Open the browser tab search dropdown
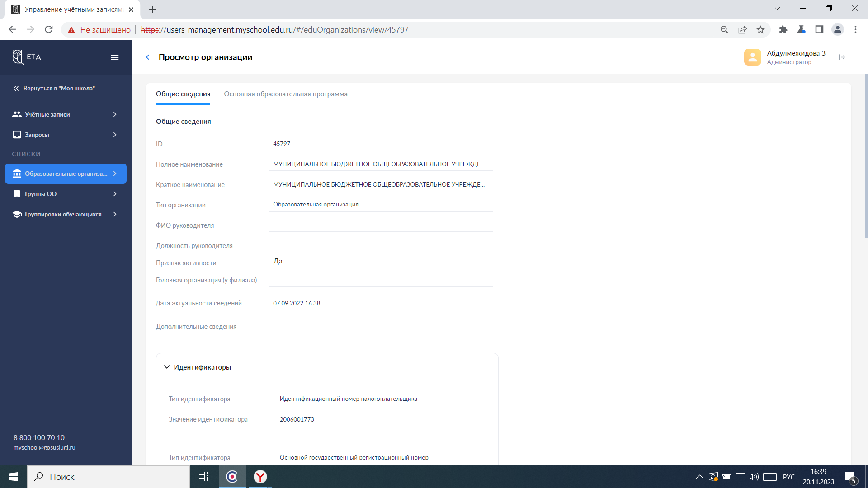Viewport: 868px width, 488px height. [x=777, y=9]
